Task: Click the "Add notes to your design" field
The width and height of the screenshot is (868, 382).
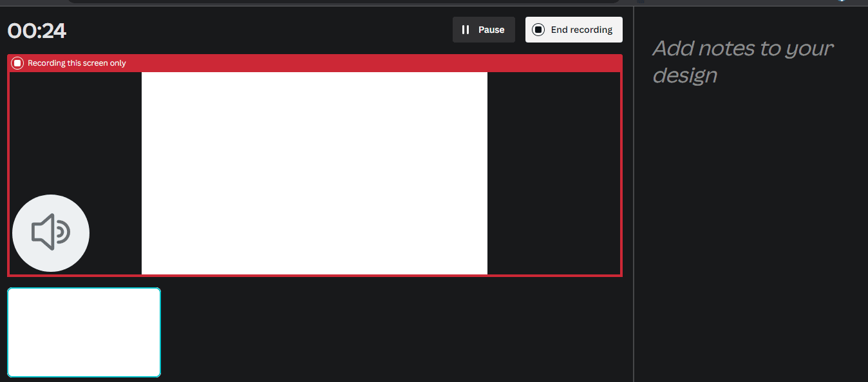Action: [x=742, y=61]
